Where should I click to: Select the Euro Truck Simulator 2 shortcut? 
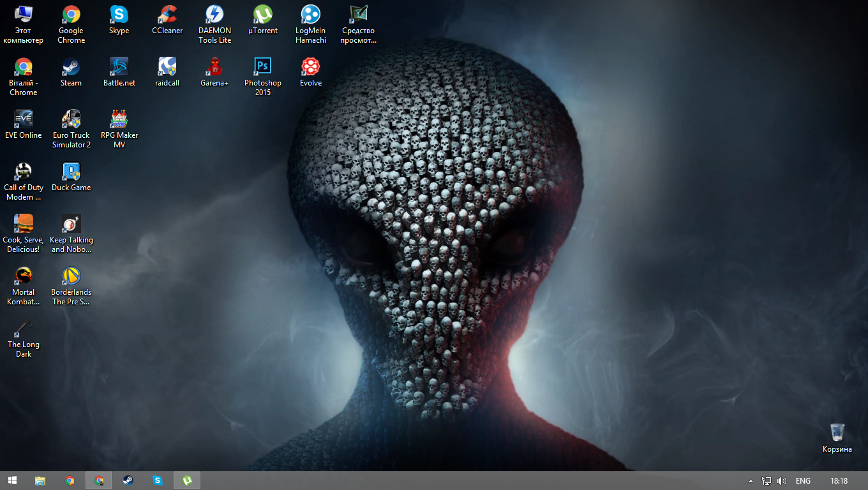tap(71, 130)
